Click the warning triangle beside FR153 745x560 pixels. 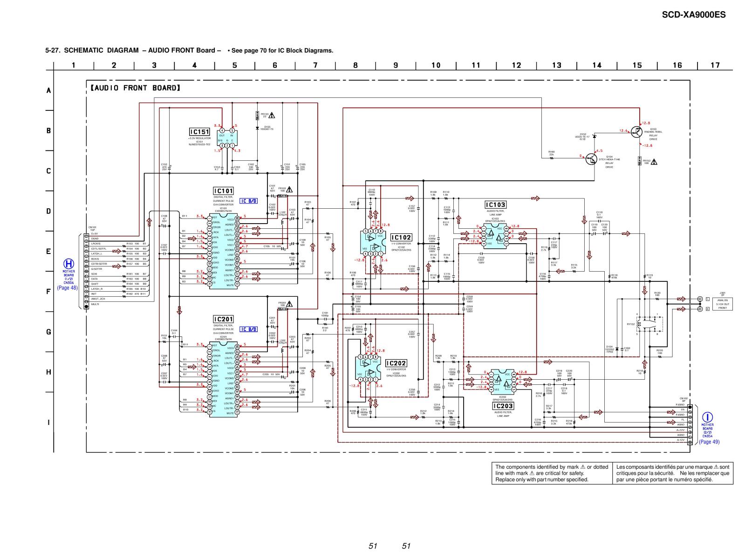click(x=272, y=115)
